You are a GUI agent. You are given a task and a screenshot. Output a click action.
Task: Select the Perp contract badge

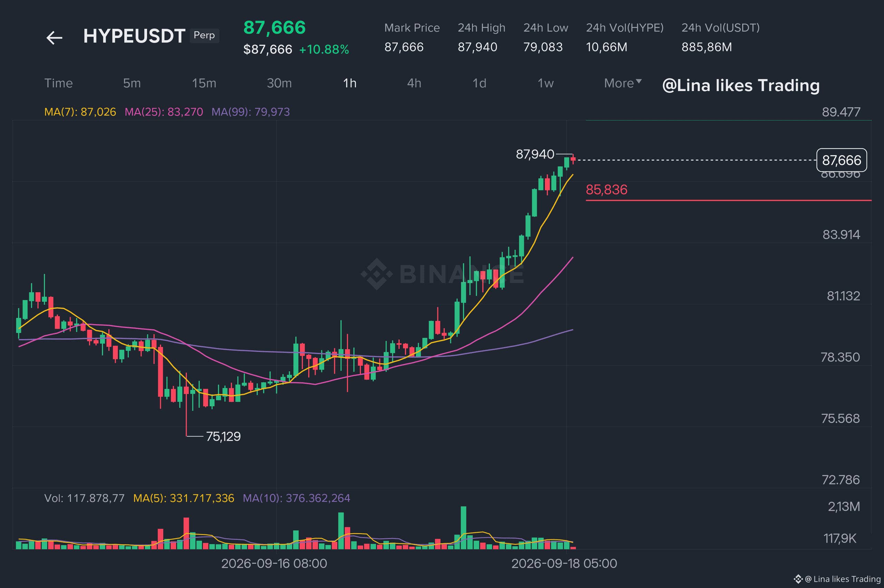(x=204, y=36)
